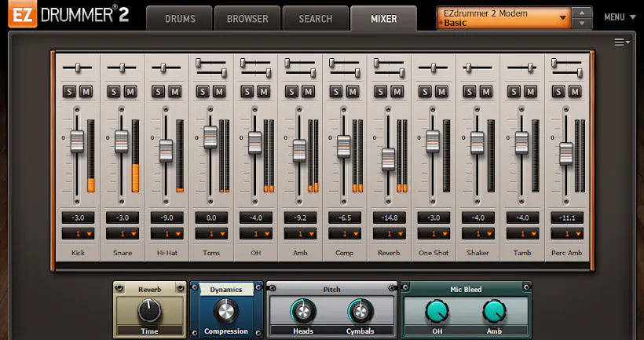Screen dimensions: 644x340
Task: Click the Perc Amb value field -11.1
Action: [x=567, y=218]
